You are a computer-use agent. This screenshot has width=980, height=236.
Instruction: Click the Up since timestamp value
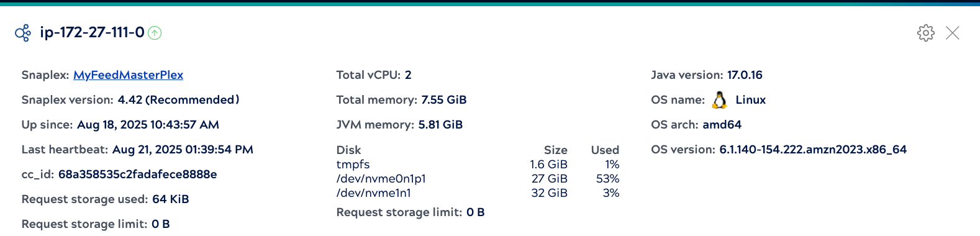click(148, 125)
